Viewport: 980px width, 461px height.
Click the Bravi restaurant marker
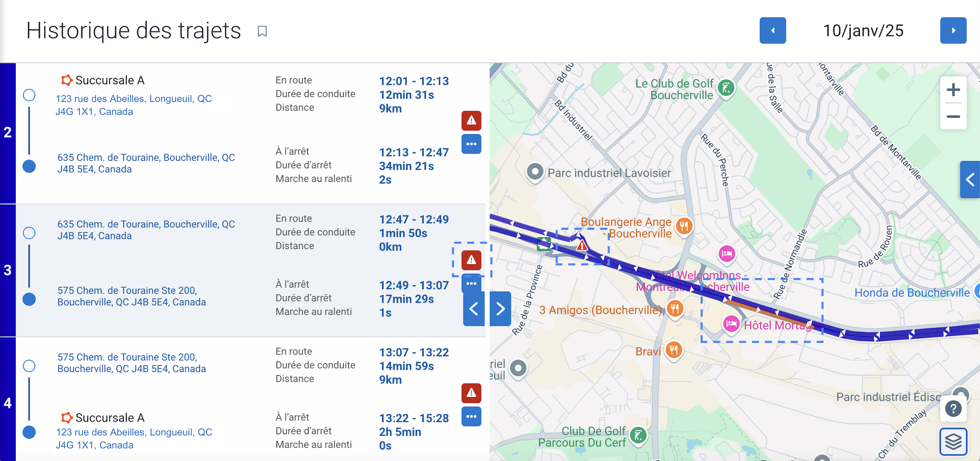(673, 350)
